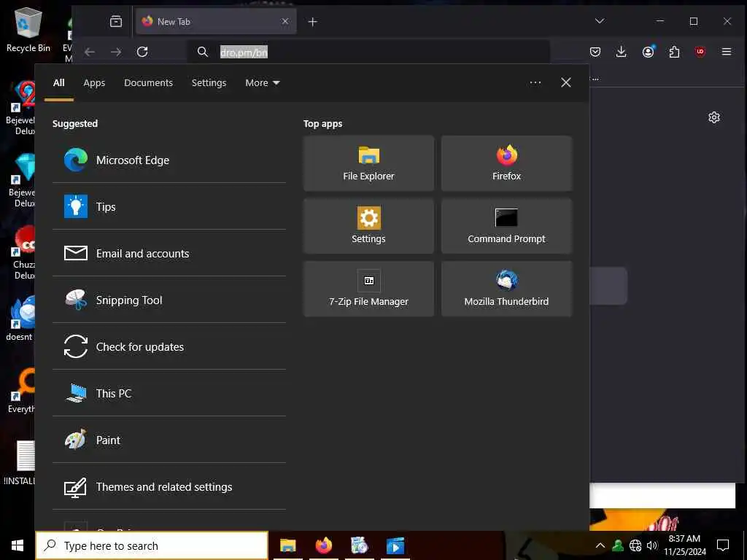
Task: Switch to the Documents search tab
Action: (x=148, y=83)
